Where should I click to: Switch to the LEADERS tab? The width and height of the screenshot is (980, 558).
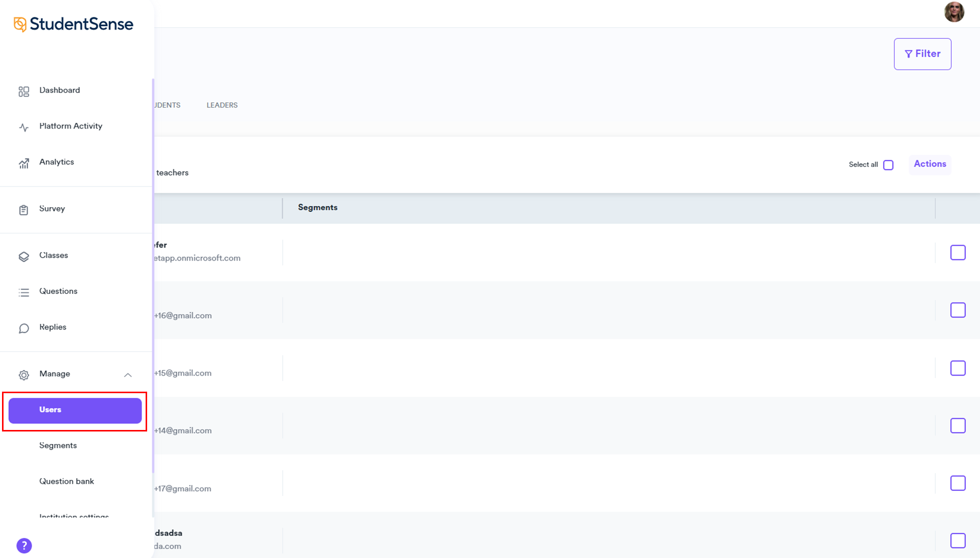(222, 105)
